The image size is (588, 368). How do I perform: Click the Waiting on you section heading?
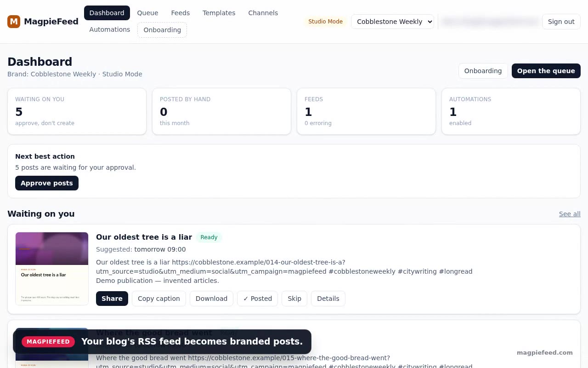tap(41, 214)
